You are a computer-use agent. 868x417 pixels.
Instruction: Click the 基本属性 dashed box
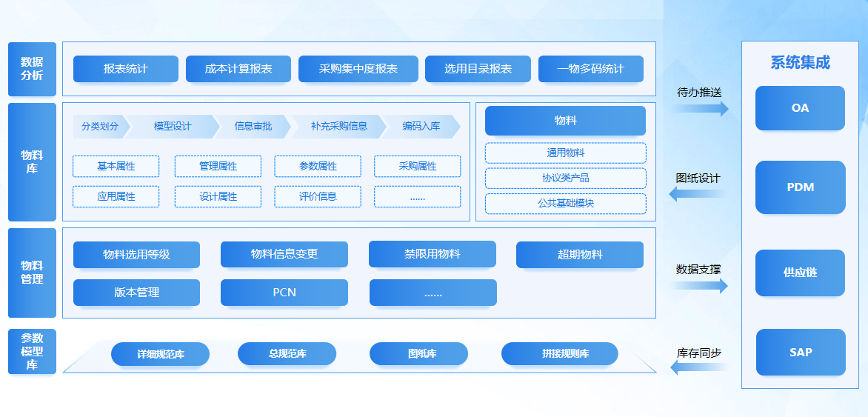116,167
